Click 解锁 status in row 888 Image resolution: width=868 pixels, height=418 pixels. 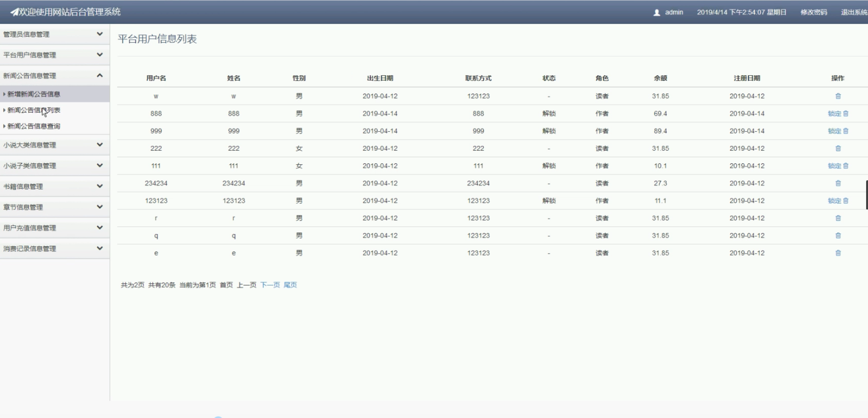pos(549,113)
